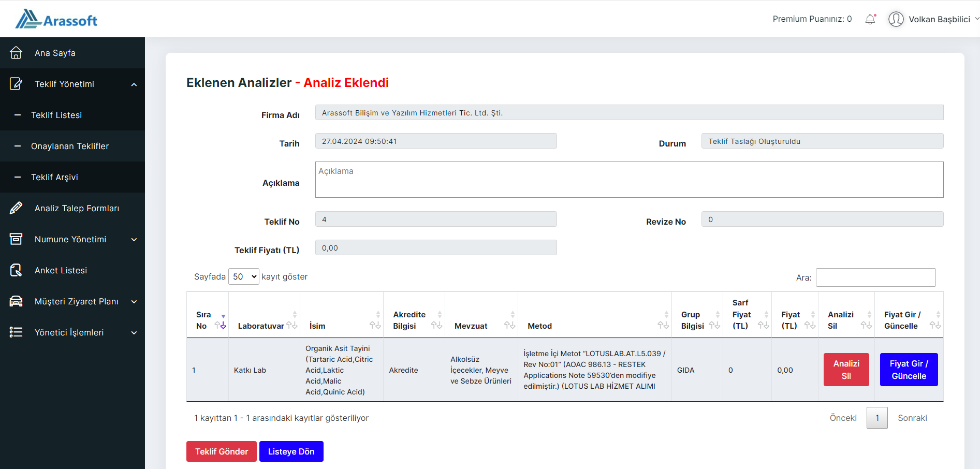980x469 pixels.
Task: Click the Teklif Yönetimi edit icon
Action: point(16,84)
